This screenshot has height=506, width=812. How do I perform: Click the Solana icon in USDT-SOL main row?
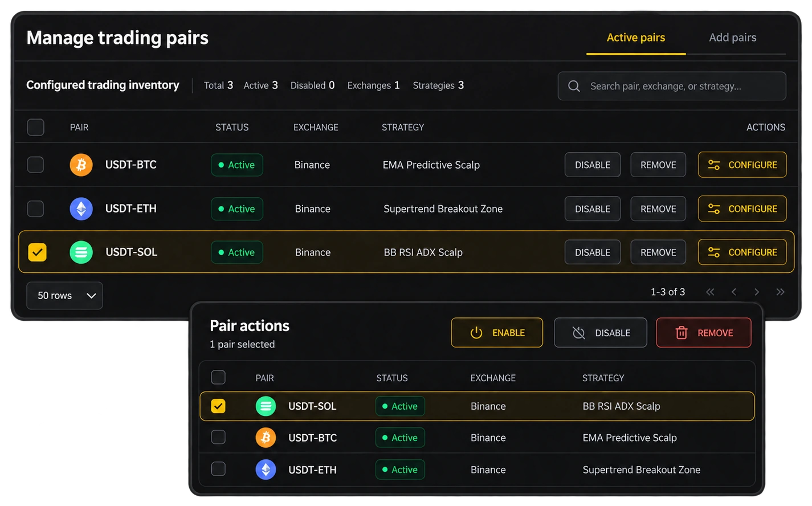point(81,252)
